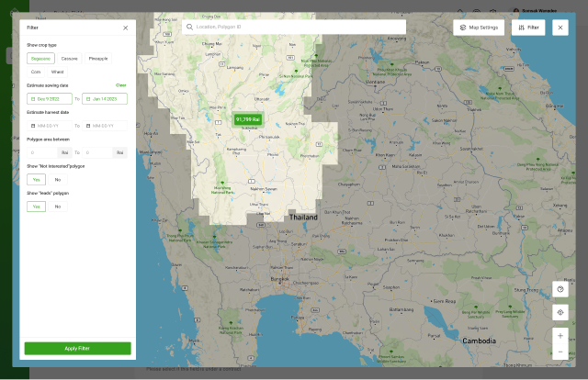Clear the estimate sowing date range
Screen dimensions: 588x380
point(120,85)
